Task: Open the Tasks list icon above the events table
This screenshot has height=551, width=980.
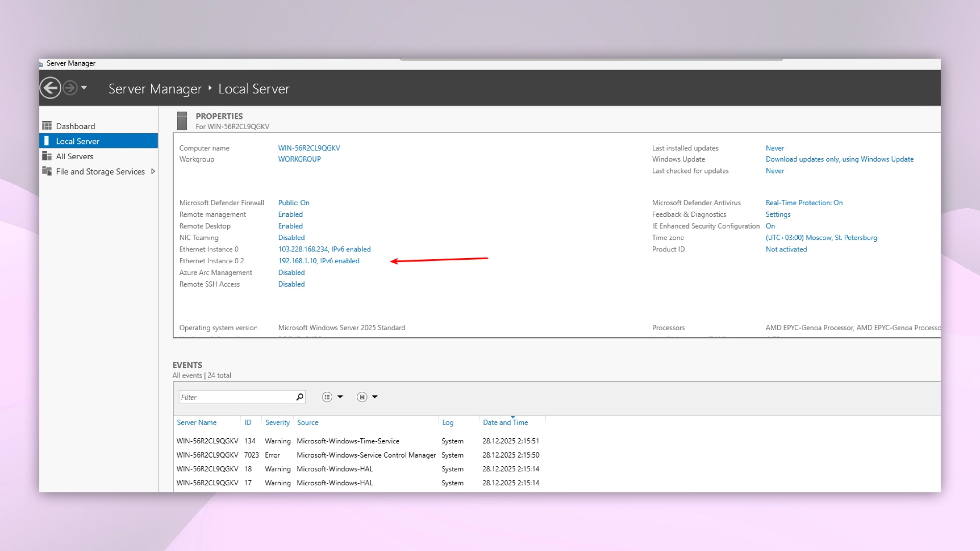Action: 327,396
